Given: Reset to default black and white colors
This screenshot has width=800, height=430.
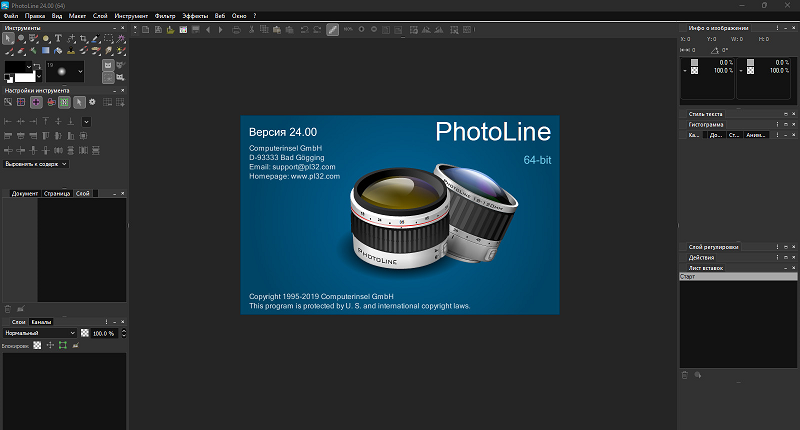Looking at the screenshot, I should [x=9, y=79].
